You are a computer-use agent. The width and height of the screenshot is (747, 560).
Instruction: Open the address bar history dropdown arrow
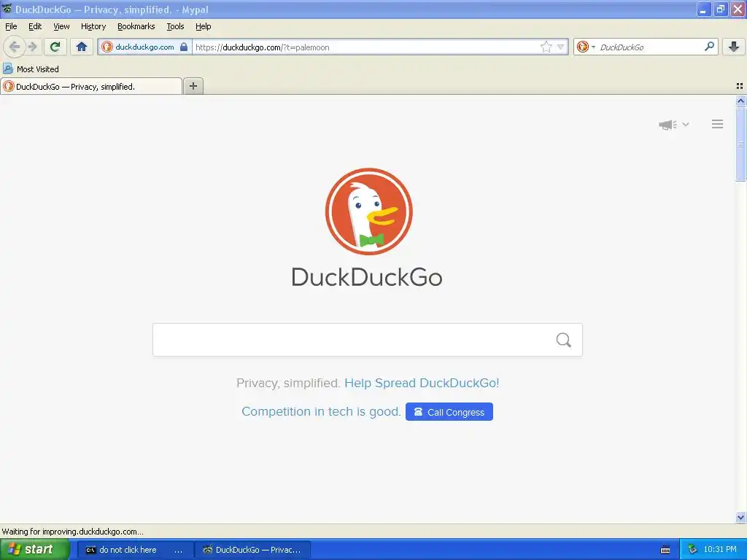pos(561,47)
